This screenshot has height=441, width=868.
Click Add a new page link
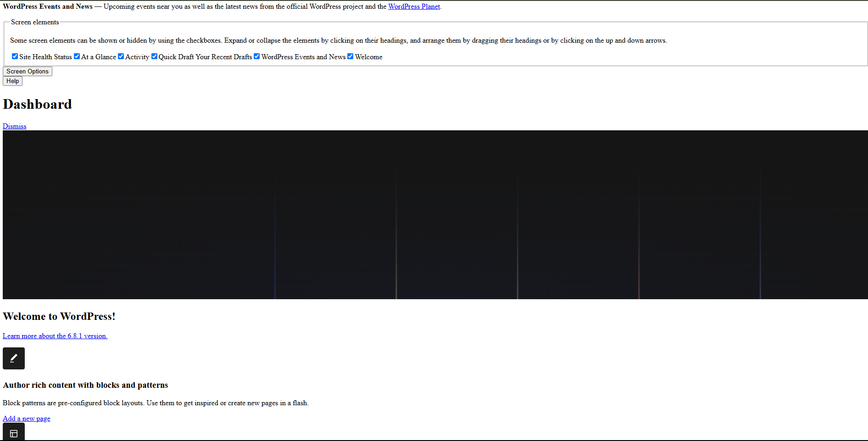(x=27, y=419)
